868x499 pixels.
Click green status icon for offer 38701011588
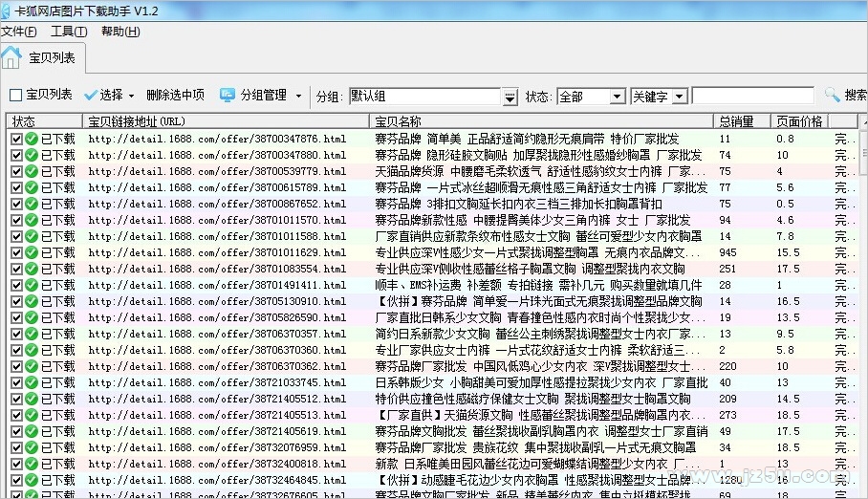click(32, 236)
